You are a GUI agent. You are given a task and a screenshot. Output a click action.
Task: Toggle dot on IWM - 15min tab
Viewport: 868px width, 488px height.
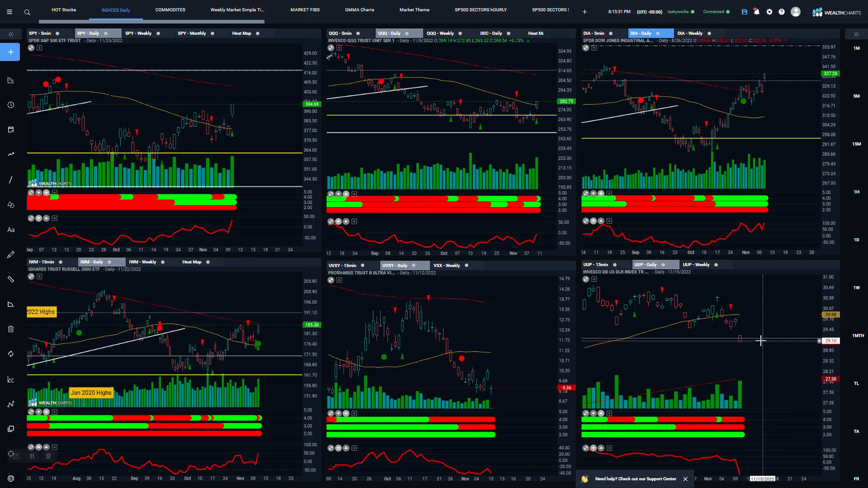point(61,262)
